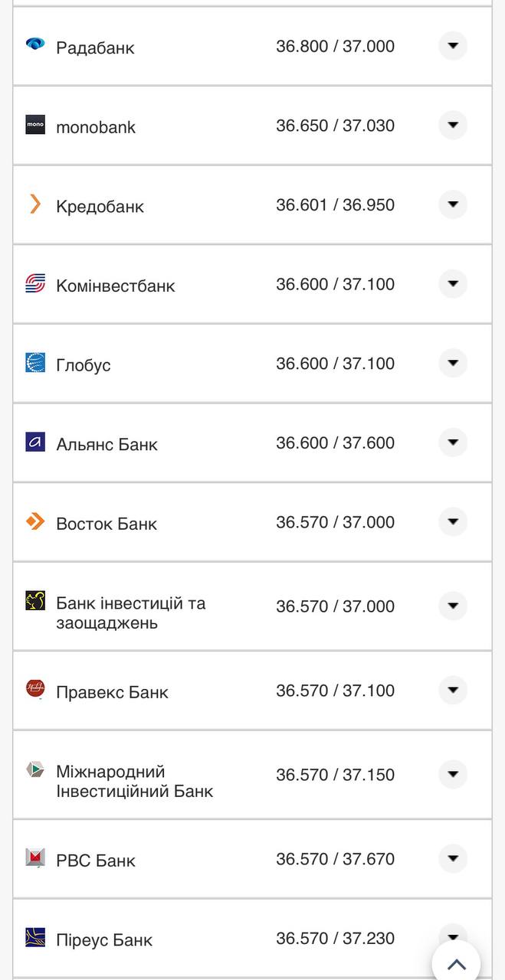Expand the monobank row details
Screen dimensions: 505x980
[x=453, y=126]
